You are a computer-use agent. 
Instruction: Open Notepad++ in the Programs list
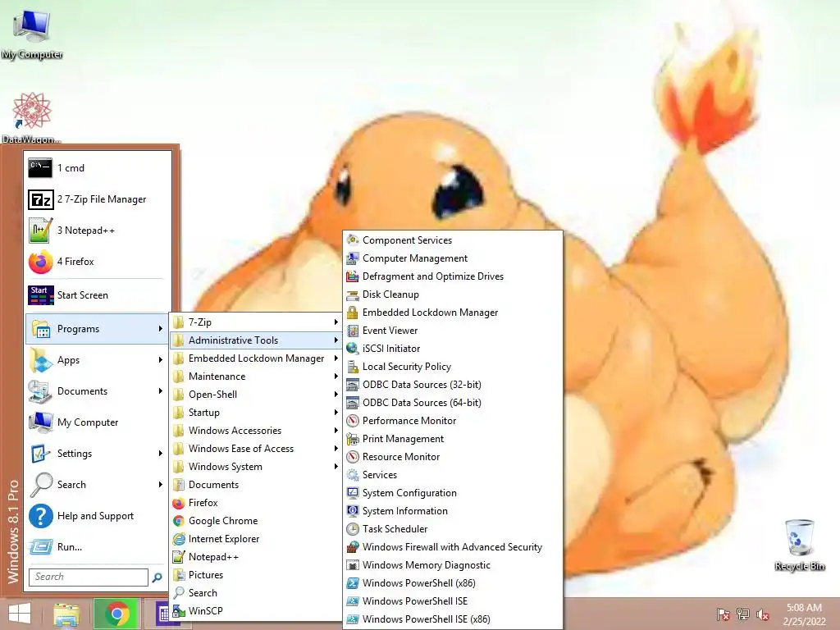pyautogui.click(x=256, y=557)
